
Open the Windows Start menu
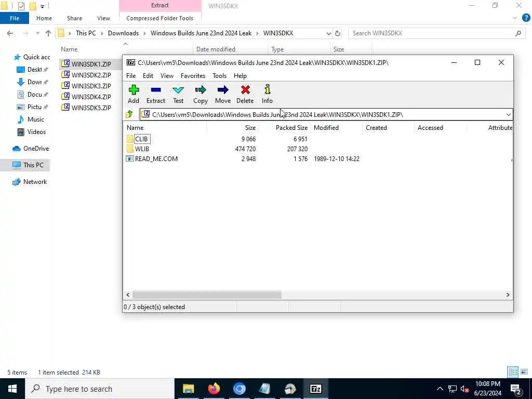(x=12, y=389)
